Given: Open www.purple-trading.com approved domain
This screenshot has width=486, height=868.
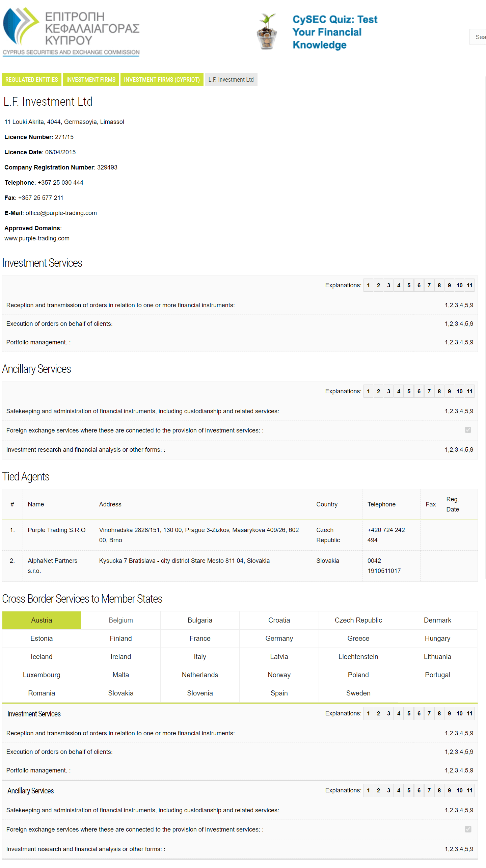Looking at the screenshot, I should [x=37, y=238].
